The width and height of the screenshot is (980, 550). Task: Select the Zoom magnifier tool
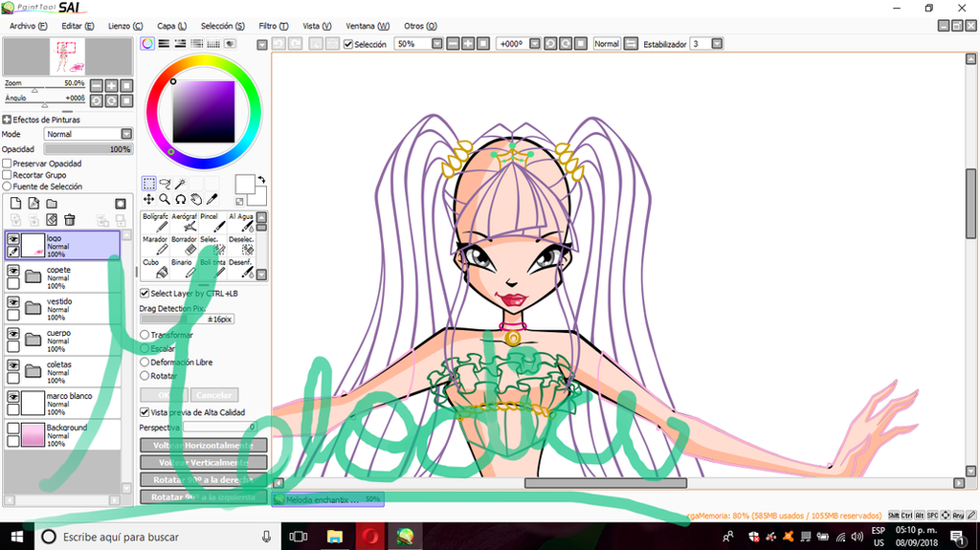click(x=165, y=199)
